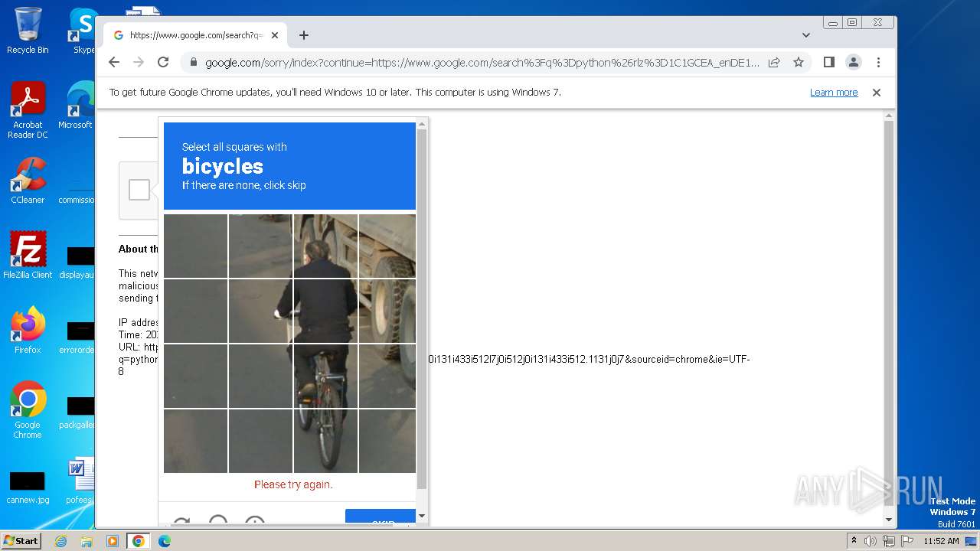This screenshot has height=551, width=980.
Task: Follow the Learn more link in the infobar
Action: (834, 92)
